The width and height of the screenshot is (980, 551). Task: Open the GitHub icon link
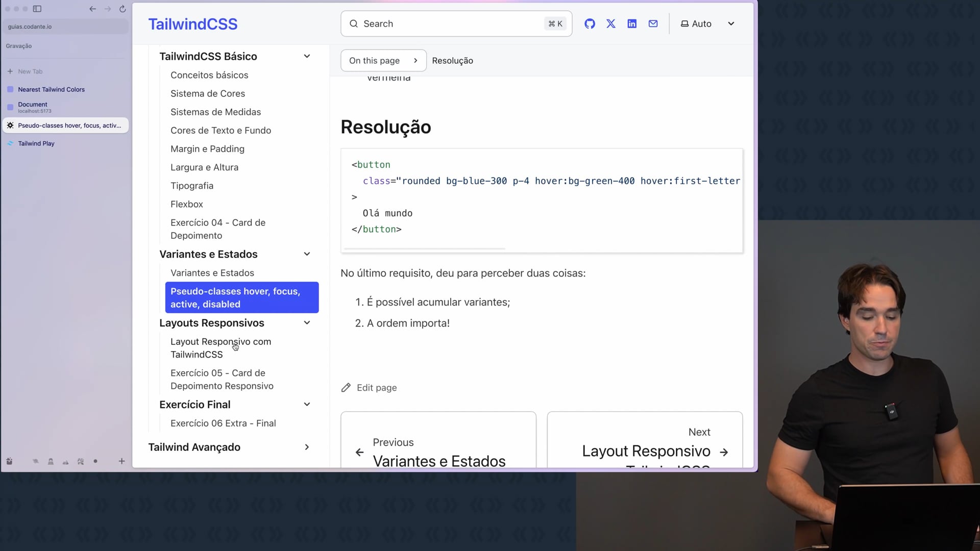[590, 24]
